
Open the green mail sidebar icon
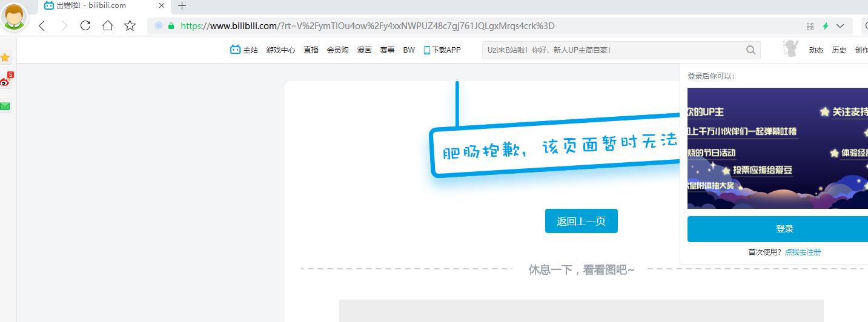point(5,107)
